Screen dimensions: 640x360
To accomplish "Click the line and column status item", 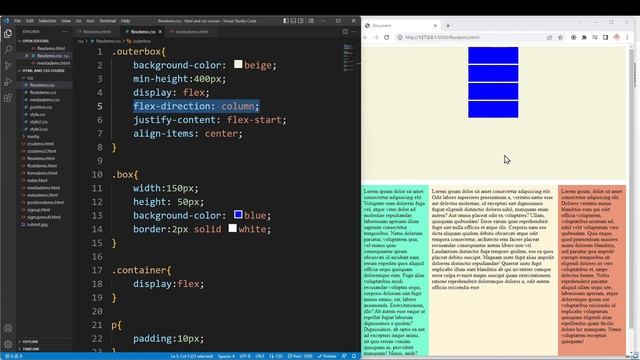I will tap(191, 356).
